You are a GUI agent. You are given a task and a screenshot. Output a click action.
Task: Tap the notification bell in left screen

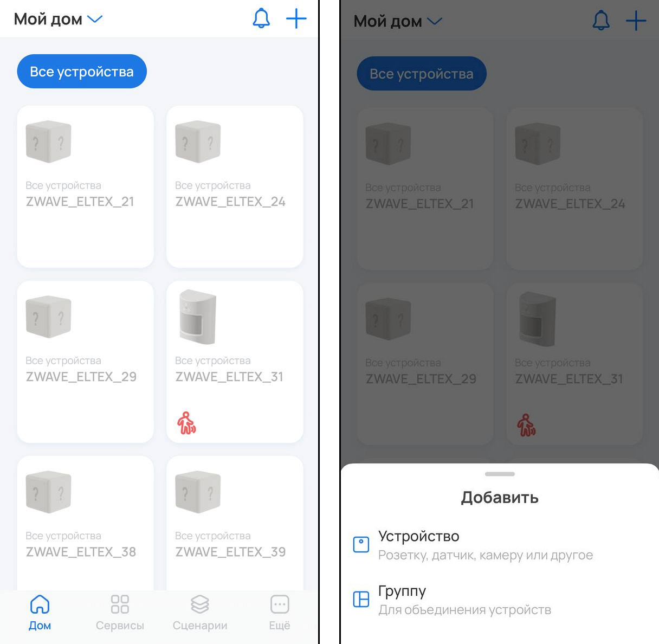(261, 18)
